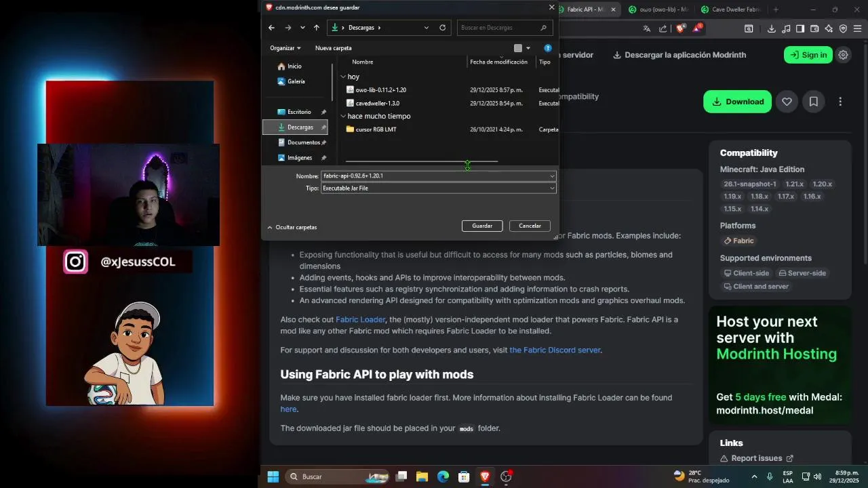
Task: Open the Organizar dropdown menu
Action: click(x=285, y=48)
